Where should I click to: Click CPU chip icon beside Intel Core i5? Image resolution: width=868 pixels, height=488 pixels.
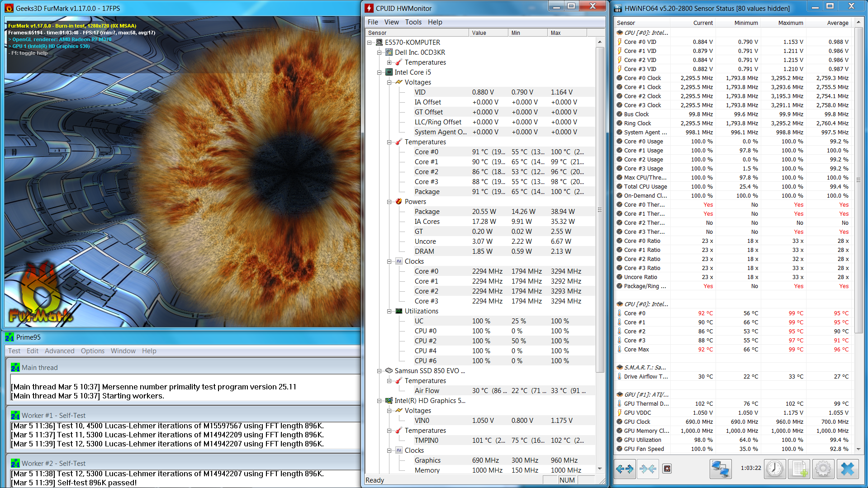[389, 72]
